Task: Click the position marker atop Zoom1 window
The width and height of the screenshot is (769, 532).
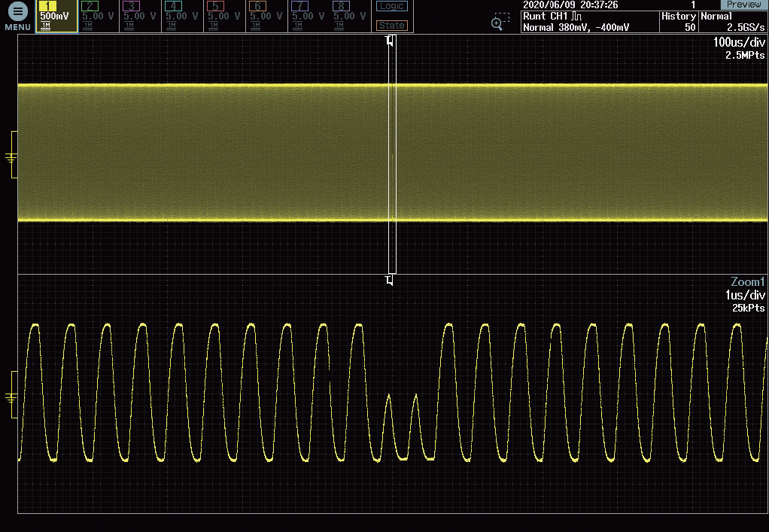Action: tap(390, 280)
